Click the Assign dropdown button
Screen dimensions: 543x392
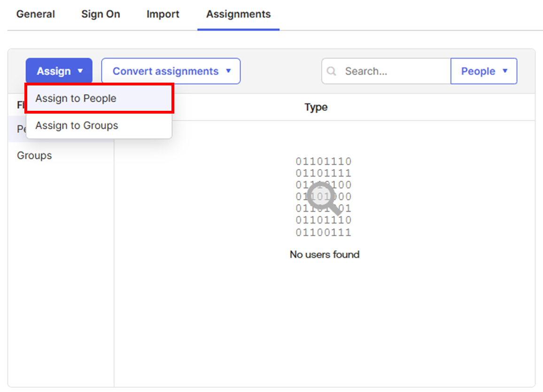59,71
